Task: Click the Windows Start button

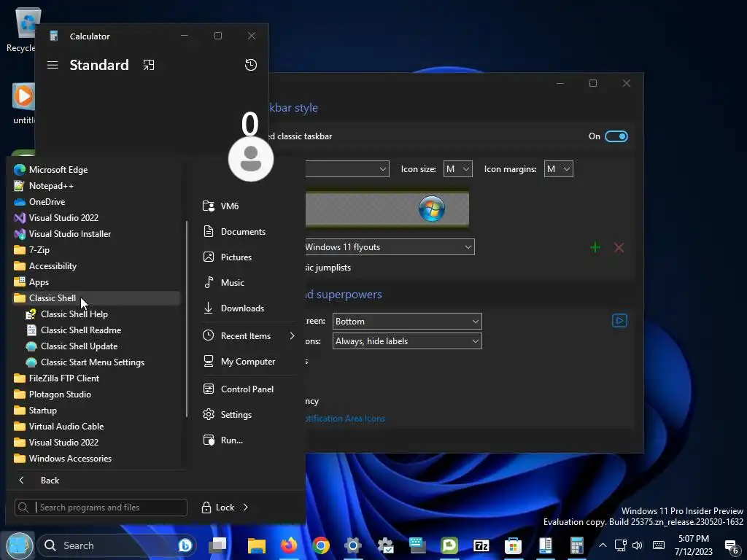Action: pos(19,545)
